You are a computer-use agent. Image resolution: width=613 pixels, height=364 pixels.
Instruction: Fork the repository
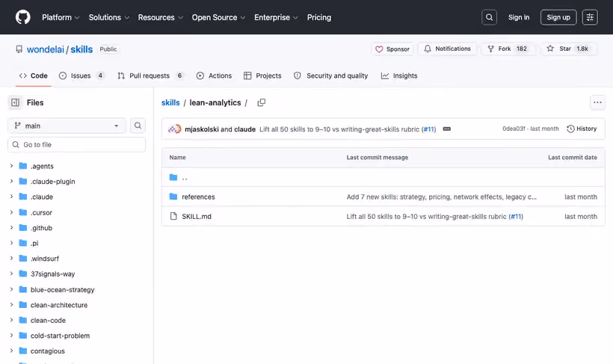pos(508,49)
